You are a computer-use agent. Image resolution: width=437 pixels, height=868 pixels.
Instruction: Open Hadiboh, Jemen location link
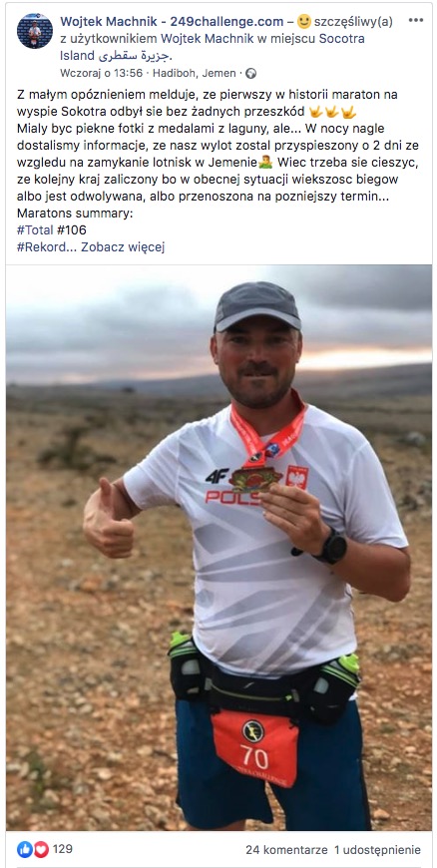pyautogui.click(x=195, y=73)
